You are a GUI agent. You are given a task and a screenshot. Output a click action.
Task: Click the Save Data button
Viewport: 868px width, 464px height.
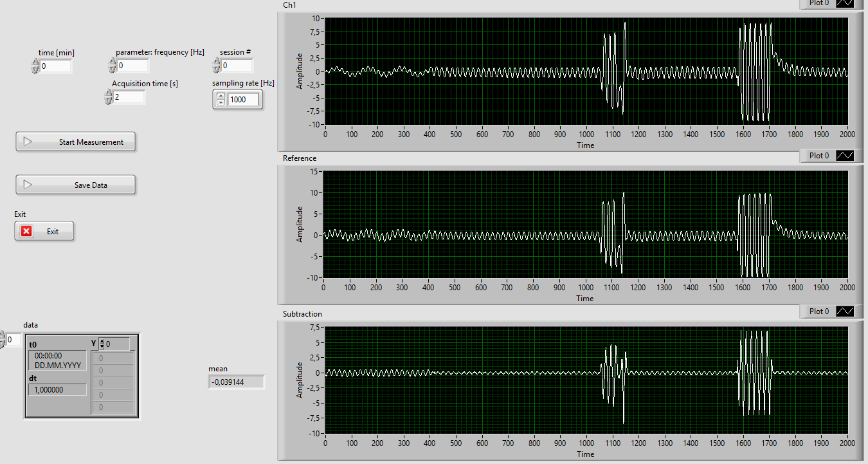tap(75, 185)
